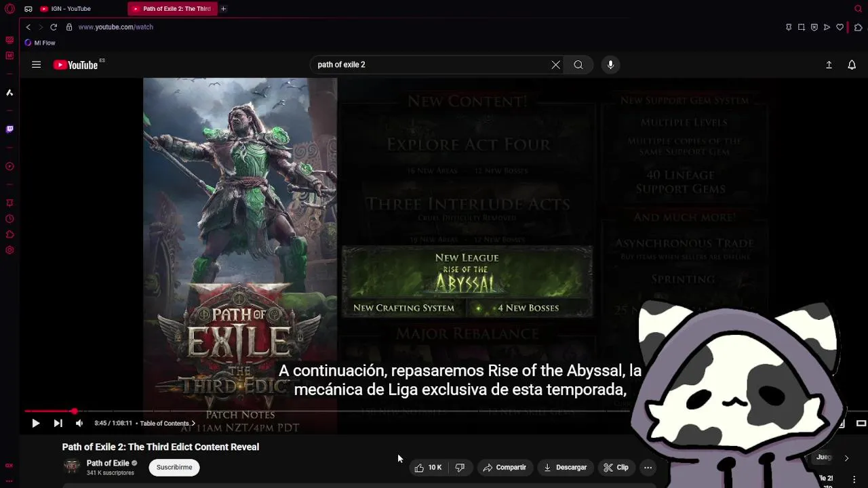Screen dimensions: 868x488
Task: Open the Path of Exile channel name link
Action: click(x=108, y=463)
